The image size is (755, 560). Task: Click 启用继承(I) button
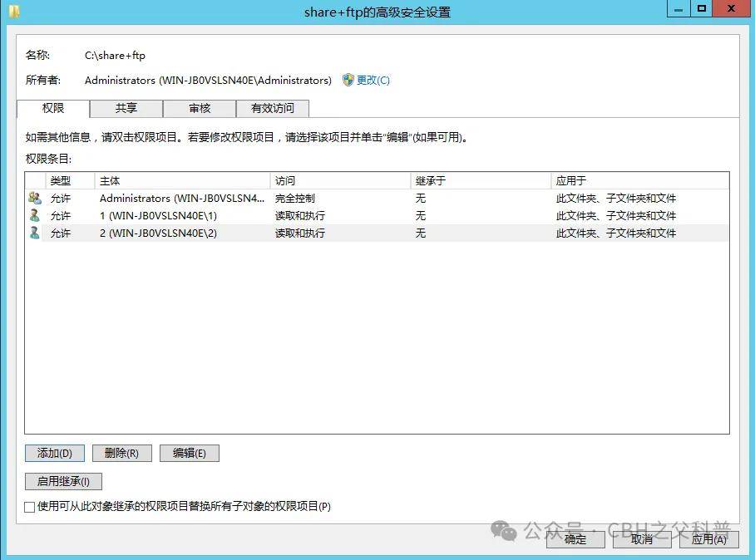point(63,481)
